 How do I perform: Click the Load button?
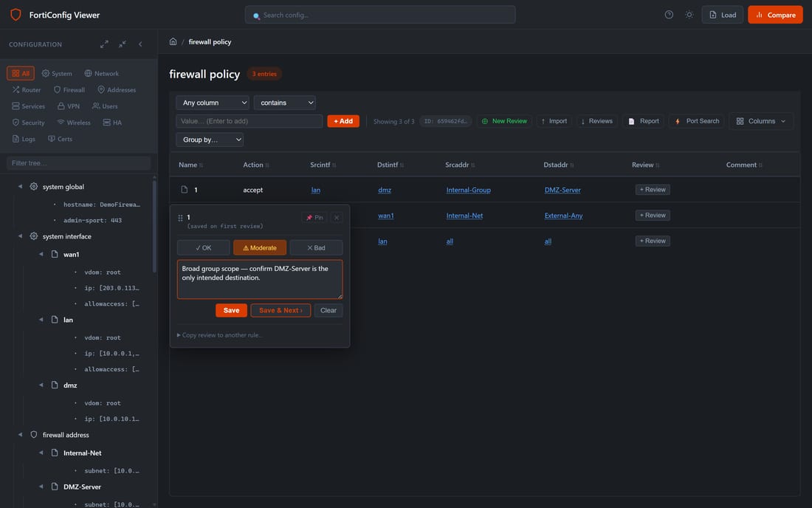tap(723, 15)
